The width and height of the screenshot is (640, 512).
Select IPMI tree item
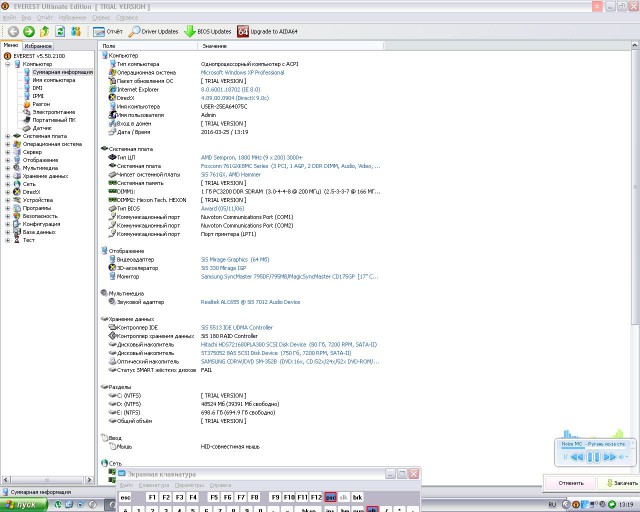tap(38, 96)
